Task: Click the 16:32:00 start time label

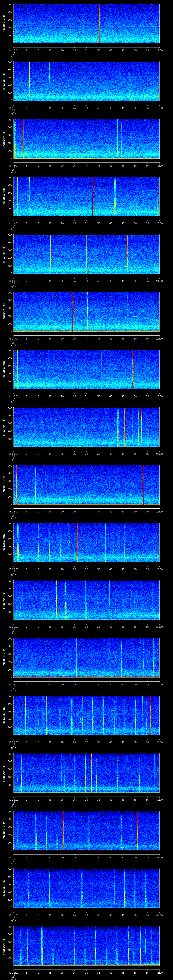Action: (13, 972)
